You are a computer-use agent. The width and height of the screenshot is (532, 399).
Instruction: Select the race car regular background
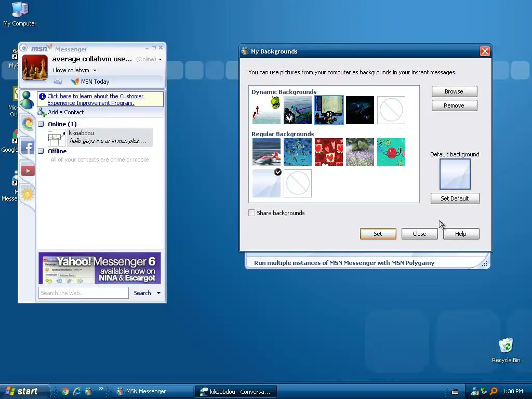coord(267,152)
